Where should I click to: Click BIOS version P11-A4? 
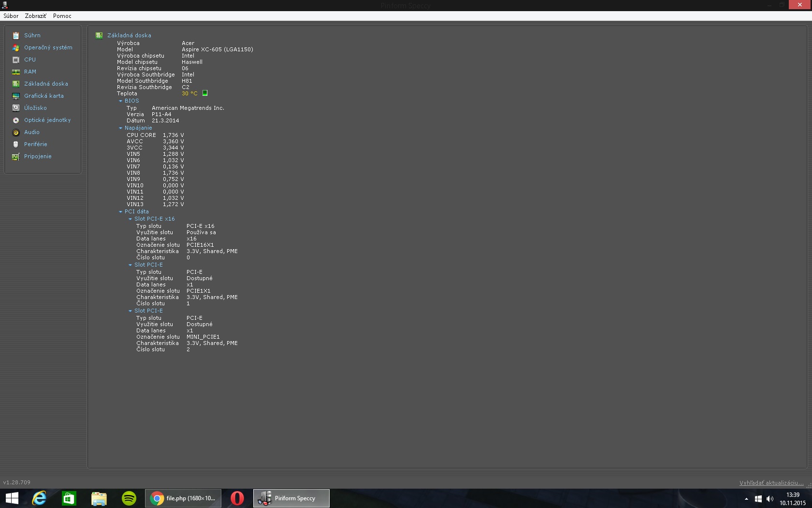tap(161, 114)
